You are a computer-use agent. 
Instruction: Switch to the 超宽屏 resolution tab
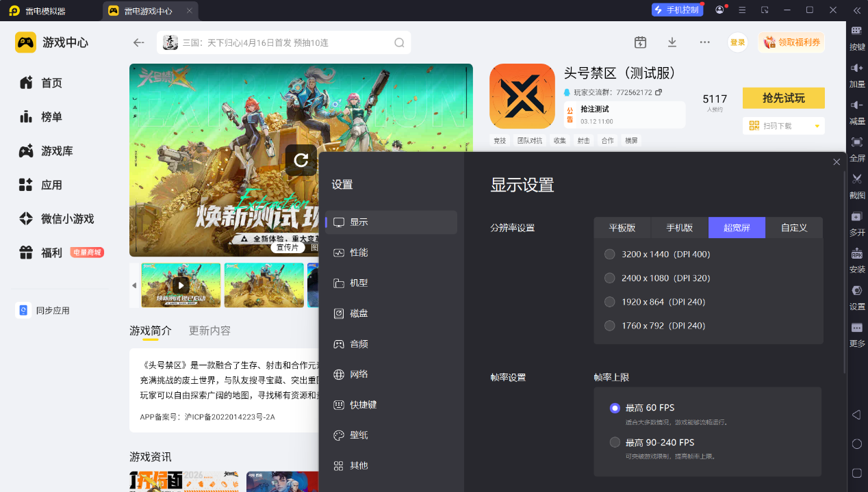coord(737,228)
